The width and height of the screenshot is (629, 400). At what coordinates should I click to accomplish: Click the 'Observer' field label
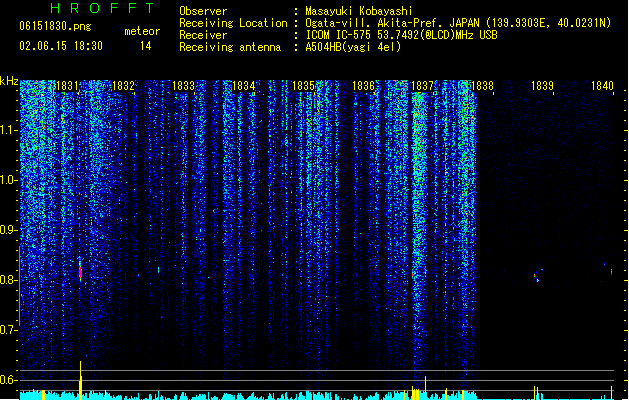tap(203, 11)
